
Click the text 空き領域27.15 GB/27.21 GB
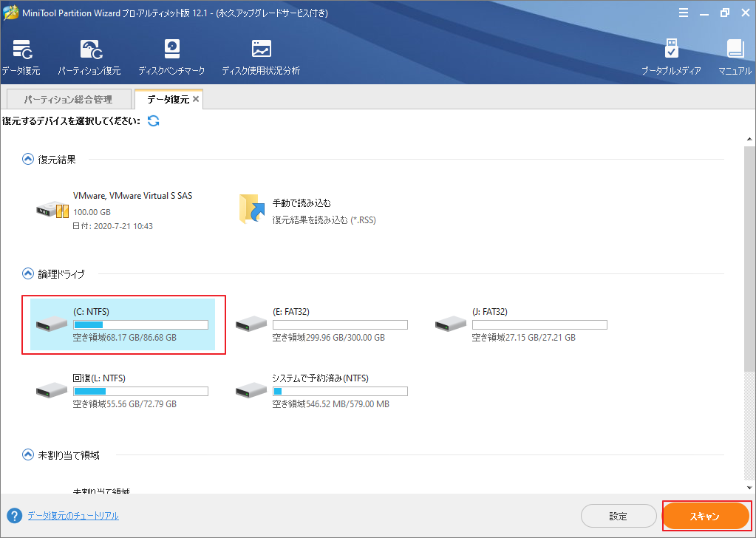524,338
